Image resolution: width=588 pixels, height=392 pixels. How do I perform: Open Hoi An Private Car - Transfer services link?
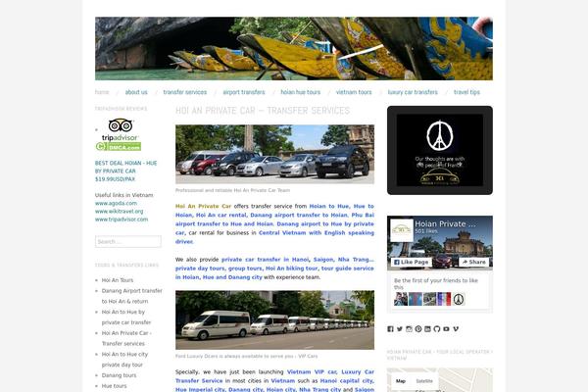(x=126, y=338)
